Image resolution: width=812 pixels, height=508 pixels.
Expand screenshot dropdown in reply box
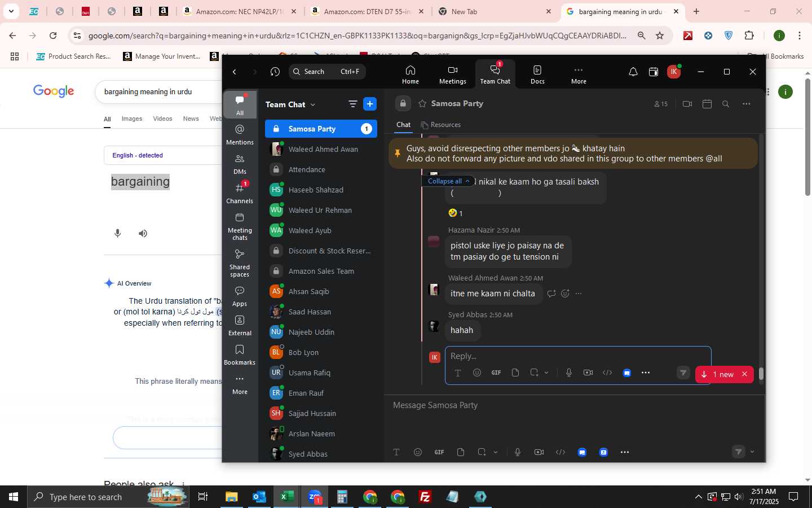(x=546, y=373)
